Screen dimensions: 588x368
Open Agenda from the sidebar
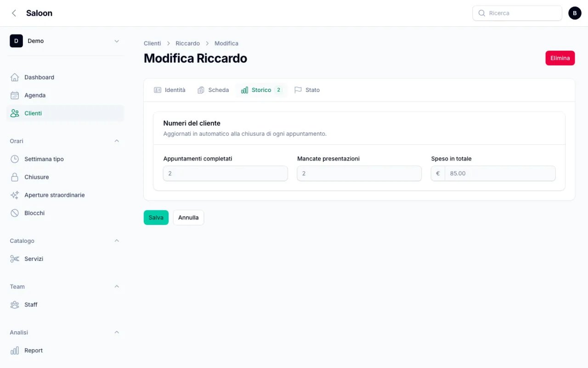point(65,95)
